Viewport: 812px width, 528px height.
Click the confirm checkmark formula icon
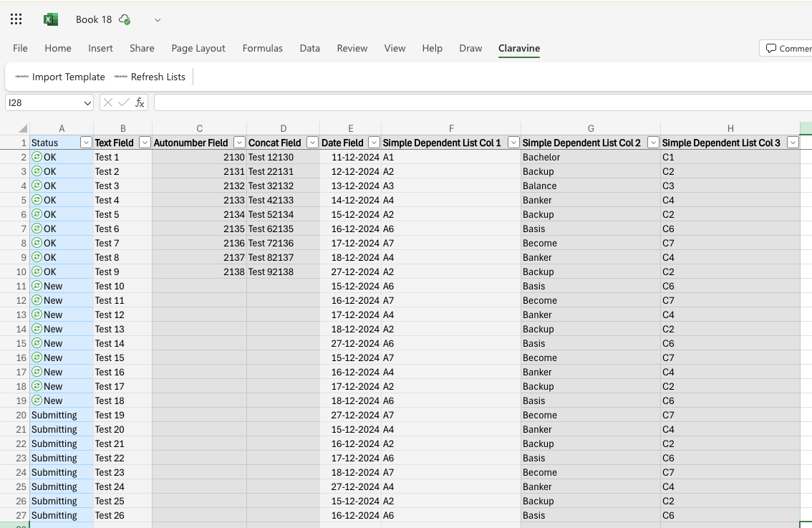pos(124,102)
